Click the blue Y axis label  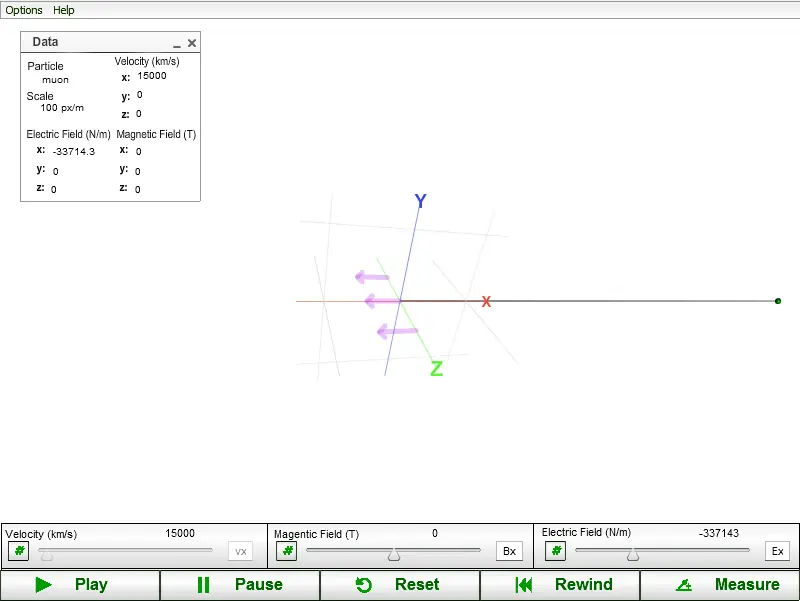(420, 201)
